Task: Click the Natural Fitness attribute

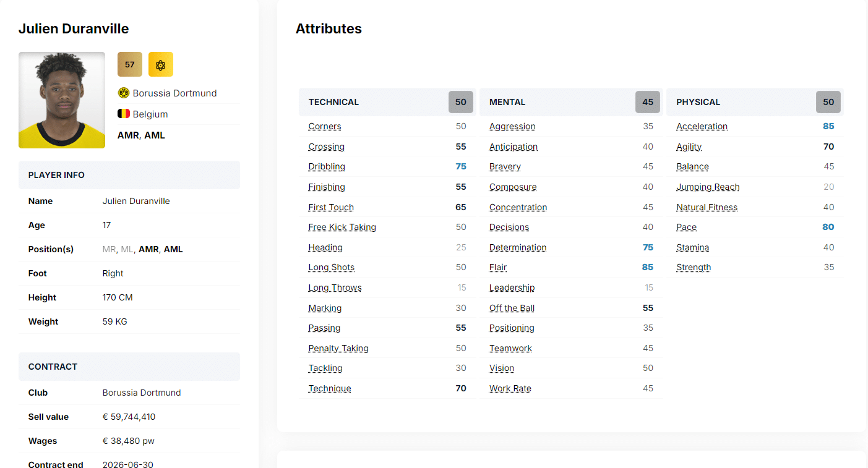Action: pyautogui.click(x=707, y=208)
